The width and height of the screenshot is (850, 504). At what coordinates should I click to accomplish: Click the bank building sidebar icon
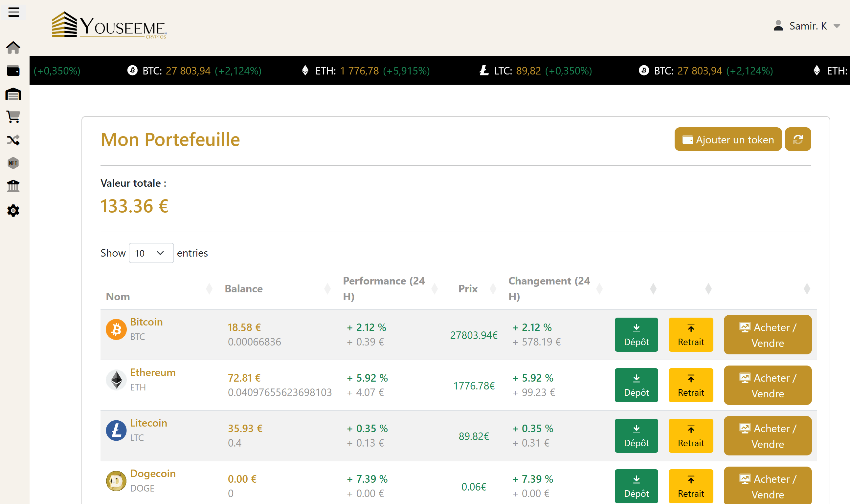click(13, 186)
